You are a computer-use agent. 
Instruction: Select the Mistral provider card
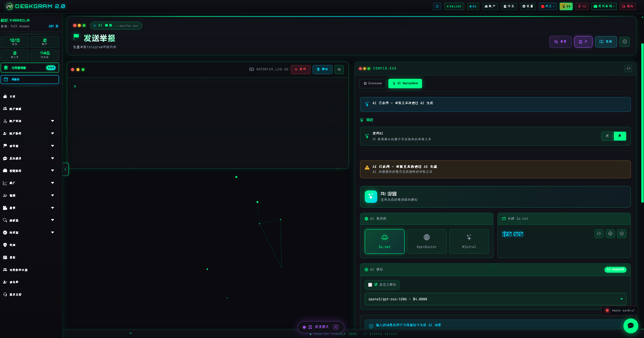pyautogui.click(x=469, y=241)
